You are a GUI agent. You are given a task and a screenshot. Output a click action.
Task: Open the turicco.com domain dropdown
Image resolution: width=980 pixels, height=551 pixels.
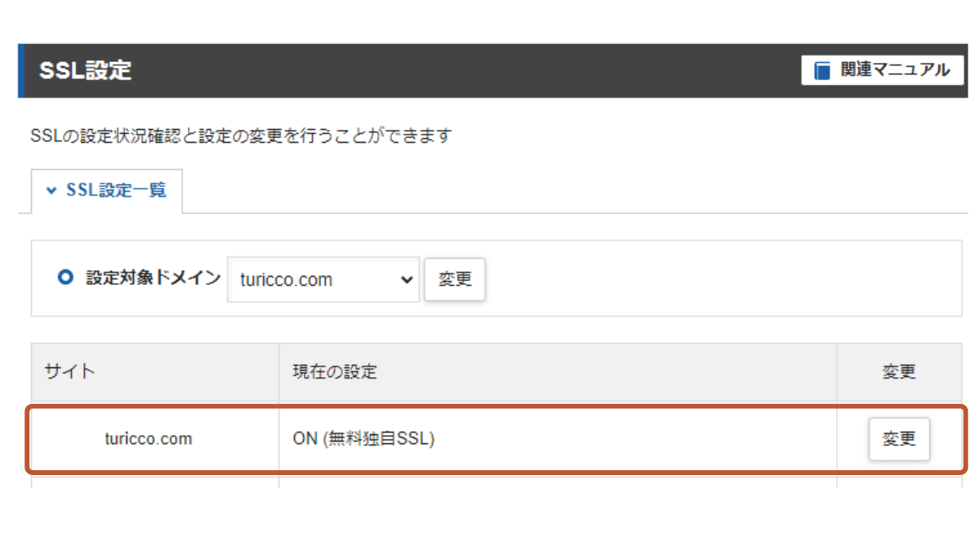point(323,279)
